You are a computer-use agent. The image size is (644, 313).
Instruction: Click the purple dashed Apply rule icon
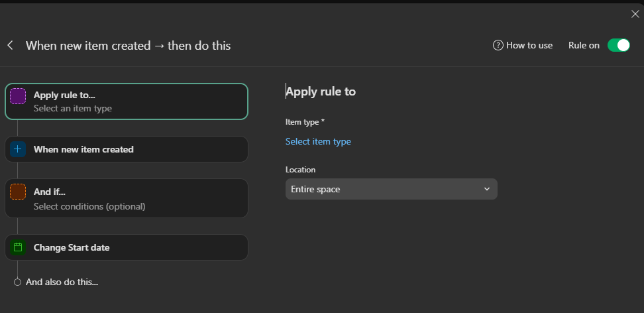tap(18, 96)
